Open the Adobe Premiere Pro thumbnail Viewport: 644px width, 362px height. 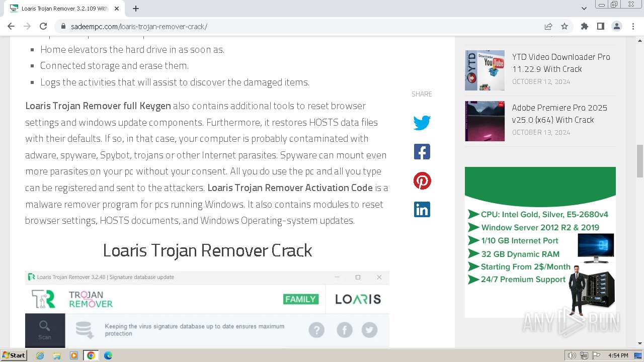pos(485,121)
